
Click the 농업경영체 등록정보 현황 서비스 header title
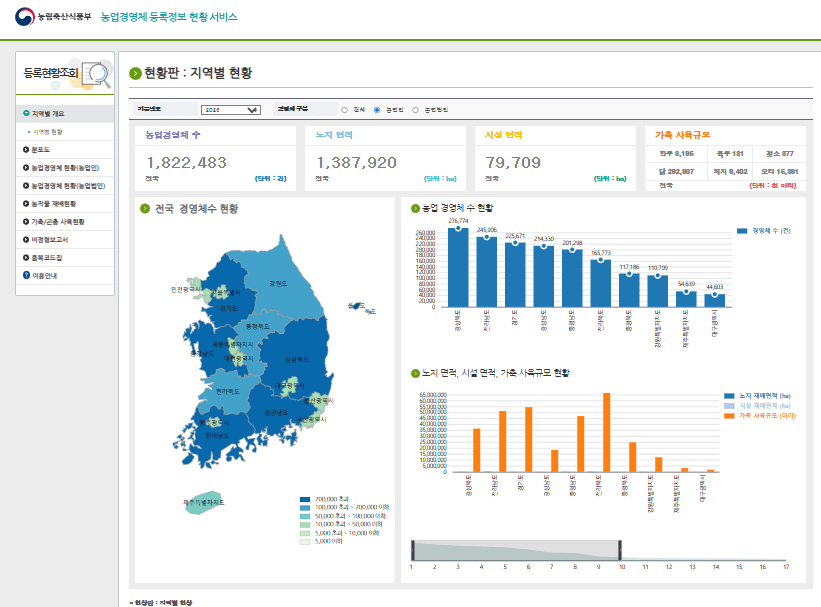[169, 17]
